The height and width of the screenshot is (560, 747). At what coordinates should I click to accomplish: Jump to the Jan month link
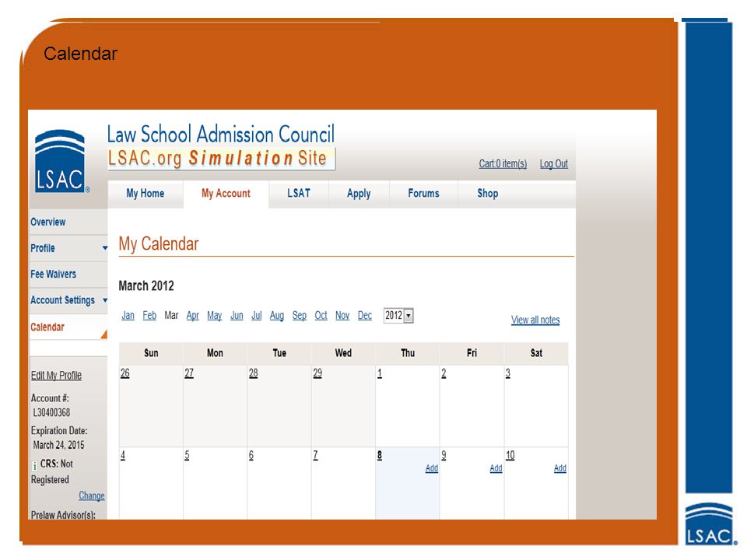[128, 315]
